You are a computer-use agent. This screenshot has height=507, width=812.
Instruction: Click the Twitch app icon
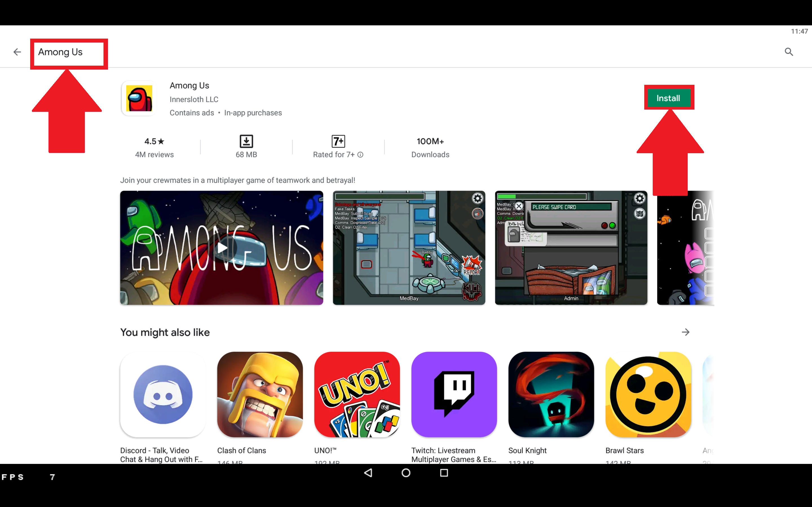(x=454, y=395)
